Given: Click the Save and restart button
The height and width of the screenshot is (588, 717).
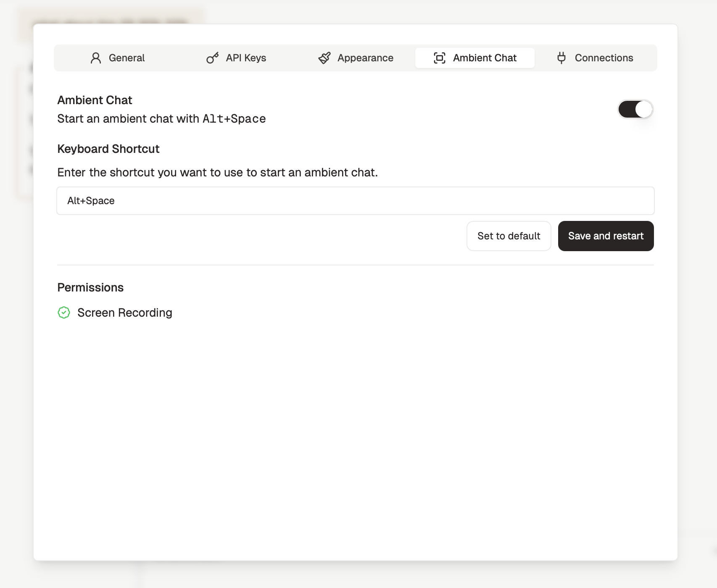Looking at the screenshot, I should (x=606, y=236).
